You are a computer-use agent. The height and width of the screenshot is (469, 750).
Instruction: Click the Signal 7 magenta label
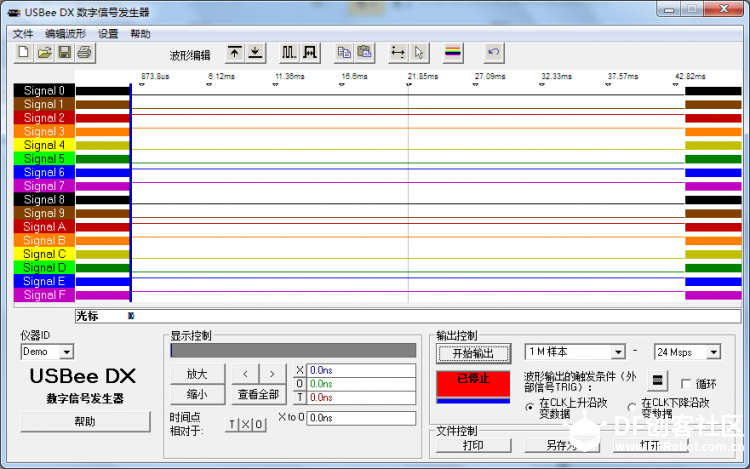[x=44, y=186]
